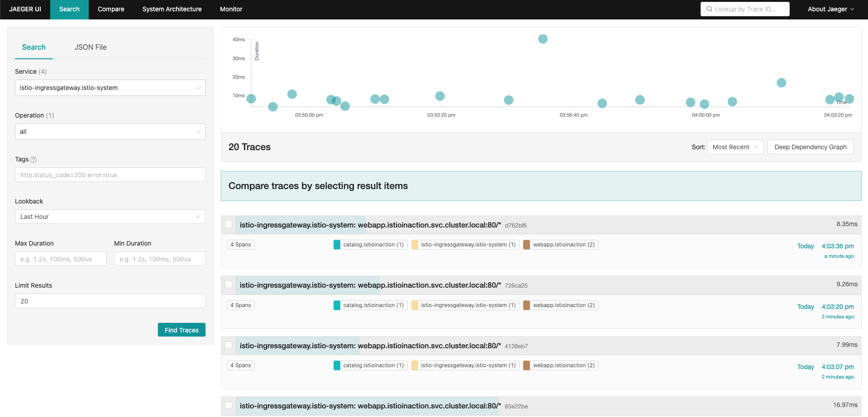868x417 pixels.
Task: Open System Architecture page
Action: pos(172,9)
